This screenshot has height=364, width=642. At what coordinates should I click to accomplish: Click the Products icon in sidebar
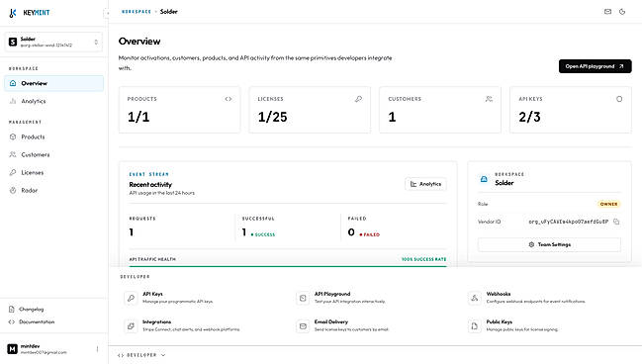click(13, 136)
